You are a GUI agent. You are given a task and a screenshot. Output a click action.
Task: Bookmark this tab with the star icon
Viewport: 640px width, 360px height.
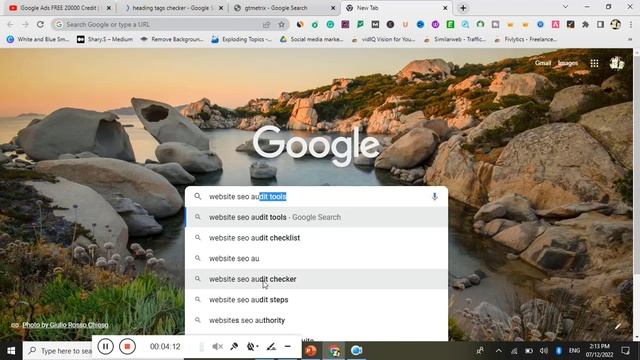[x=281, y=24]
